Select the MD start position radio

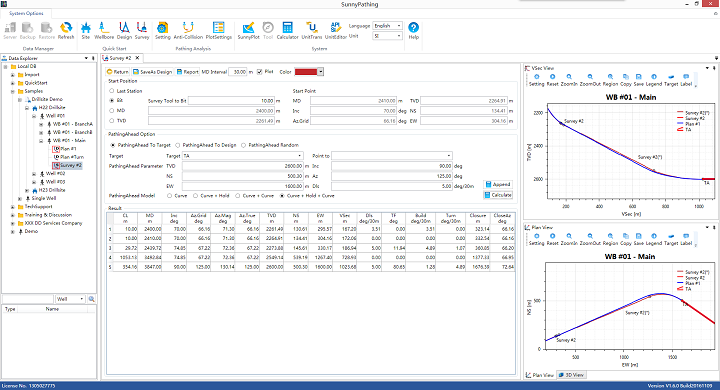pos(112,110)
